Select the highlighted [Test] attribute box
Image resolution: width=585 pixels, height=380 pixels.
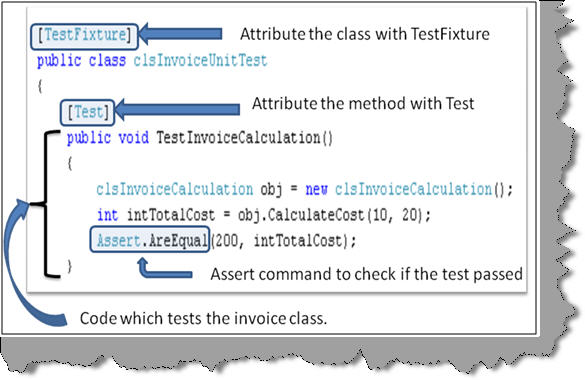(87, 112)
